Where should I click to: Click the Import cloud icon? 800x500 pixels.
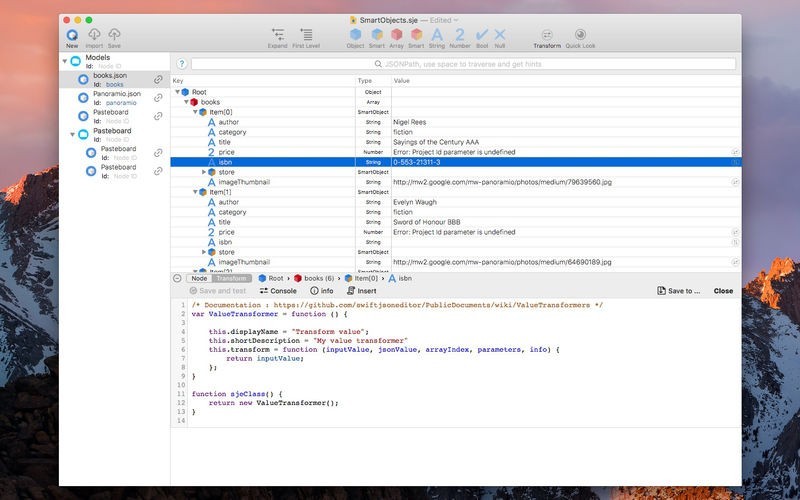pos(94,34)
